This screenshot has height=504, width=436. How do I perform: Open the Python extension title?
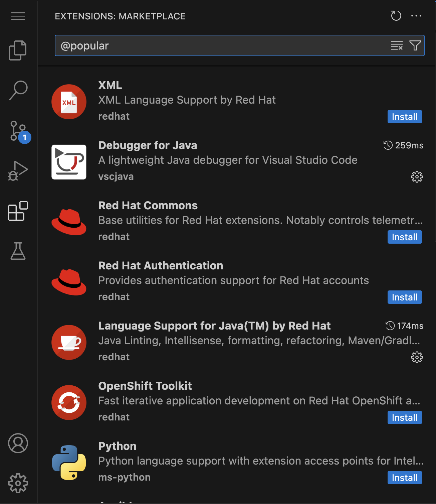[117, 446]
